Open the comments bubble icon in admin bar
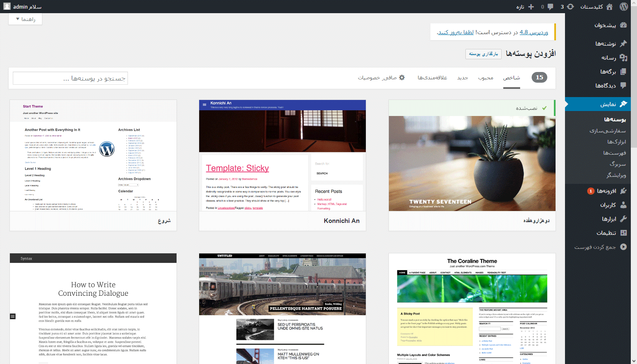Screen dimensions: 637x364 (x=550, y=7)
